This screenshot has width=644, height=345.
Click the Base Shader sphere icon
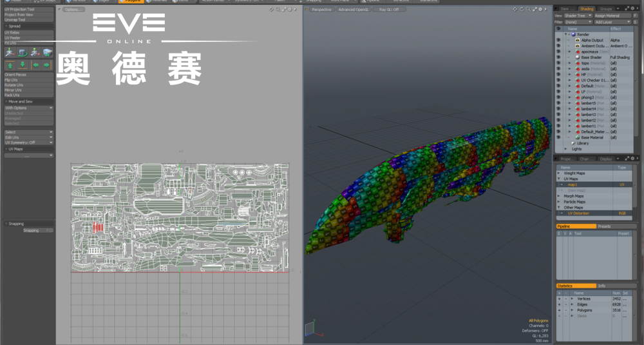[x=577, y=57]
